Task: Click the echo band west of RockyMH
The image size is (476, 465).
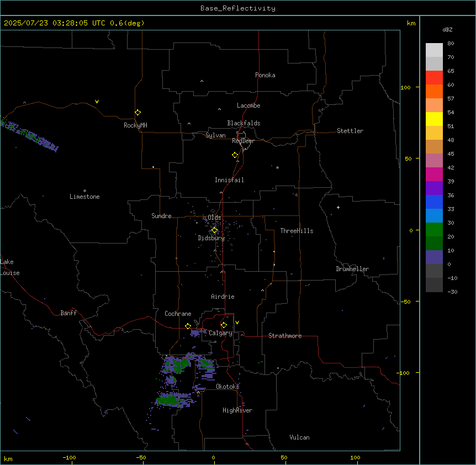Action: click(x=29, y=135)
